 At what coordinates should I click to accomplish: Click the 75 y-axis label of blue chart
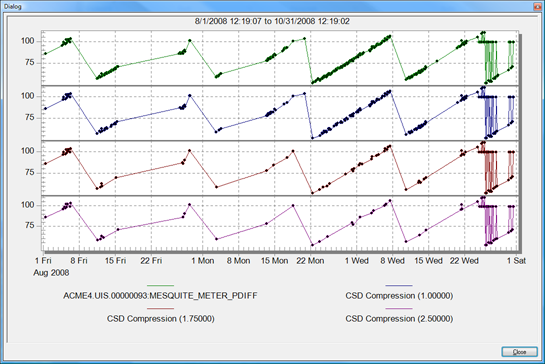pyautogui.click(x=30, y=118)
